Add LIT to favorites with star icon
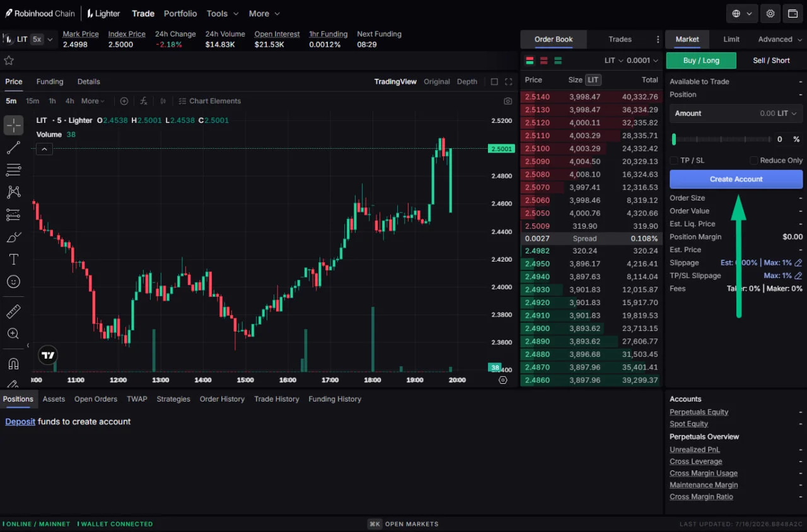The image size is (807, 532). (9, 61)
